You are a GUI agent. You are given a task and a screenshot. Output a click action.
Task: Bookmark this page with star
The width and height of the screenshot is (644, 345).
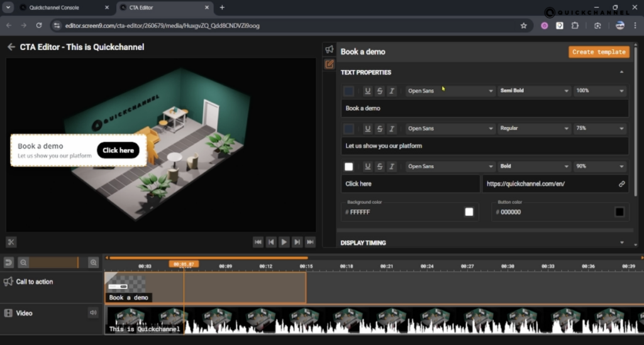(x=523, y=25)
